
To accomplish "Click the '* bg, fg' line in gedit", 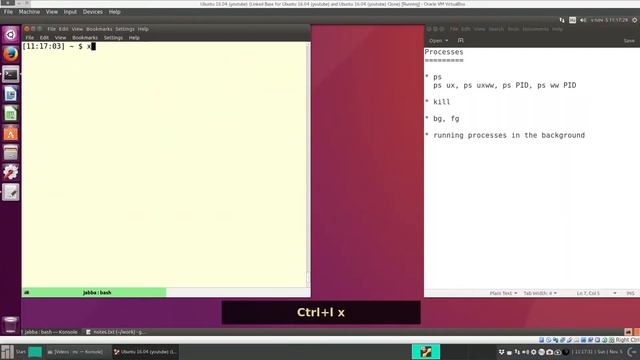I will 442,118.
